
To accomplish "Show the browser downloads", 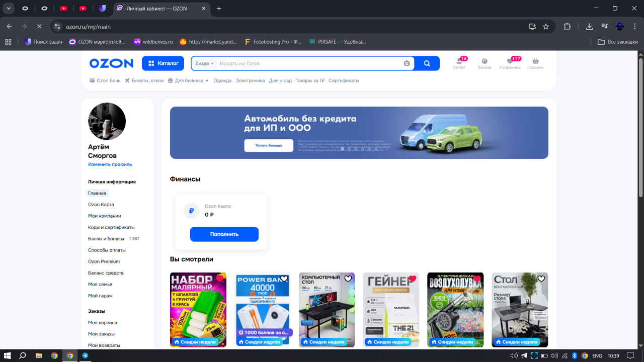I will [590, 27].
